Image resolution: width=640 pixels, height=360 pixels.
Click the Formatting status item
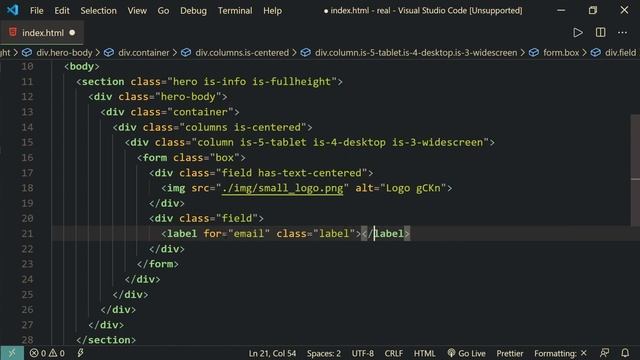[x=560, y=353]
